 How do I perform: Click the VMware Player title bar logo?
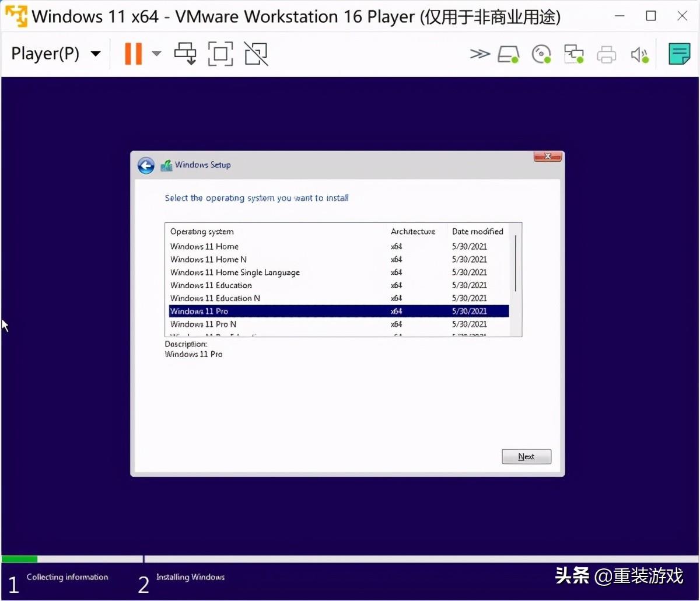click(x=16, y=16)
